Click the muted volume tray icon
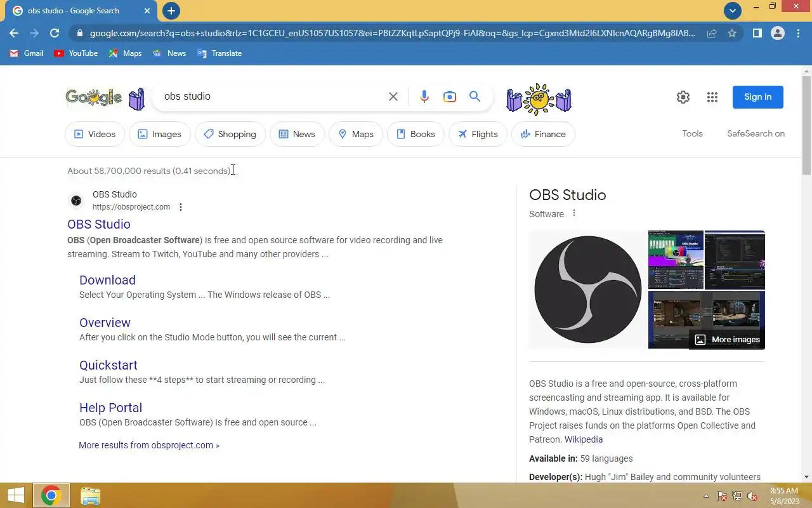This screenshot has width=812, height=508. (752, 496)
